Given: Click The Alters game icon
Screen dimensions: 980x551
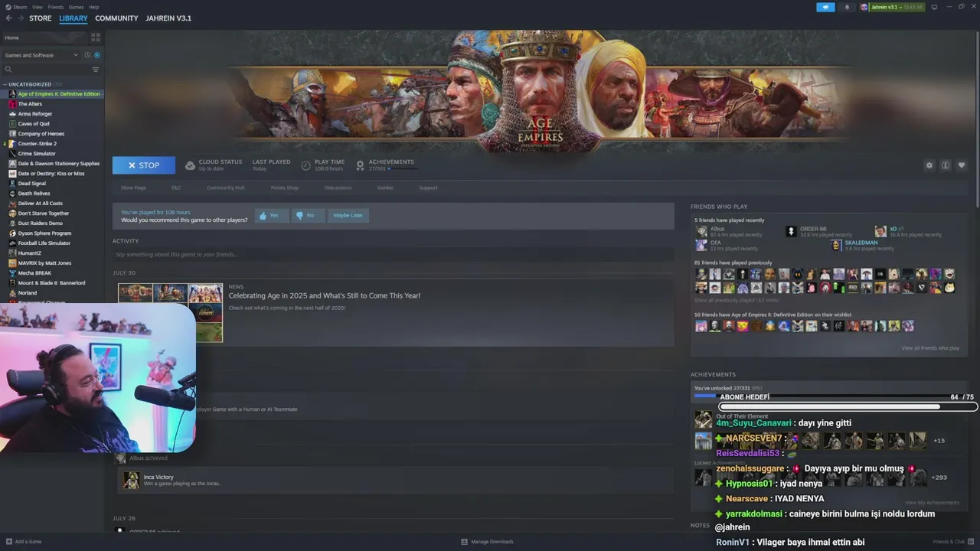Looking at the screenshot, I should (x=12, y=104).
